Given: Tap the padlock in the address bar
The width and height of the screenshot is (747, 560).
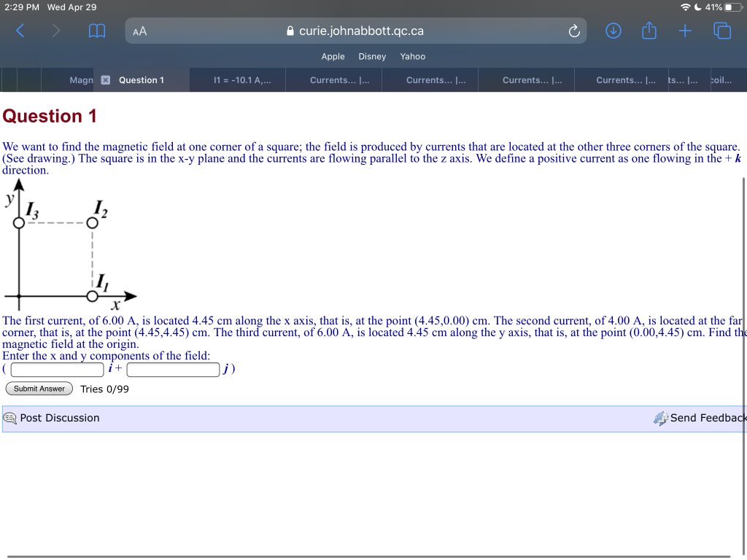Looking at the screenshot, I should point(290,31).
